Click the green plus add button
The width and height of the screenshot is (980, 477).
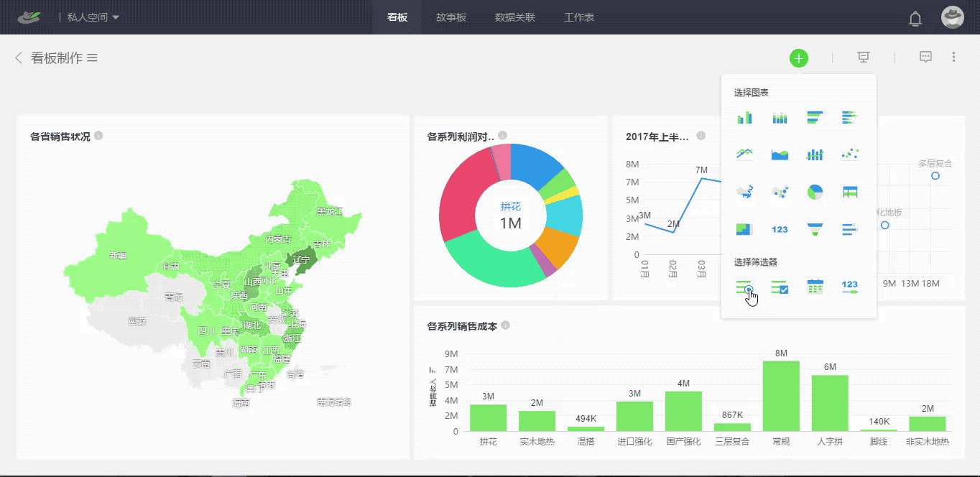tap(799, 58)
